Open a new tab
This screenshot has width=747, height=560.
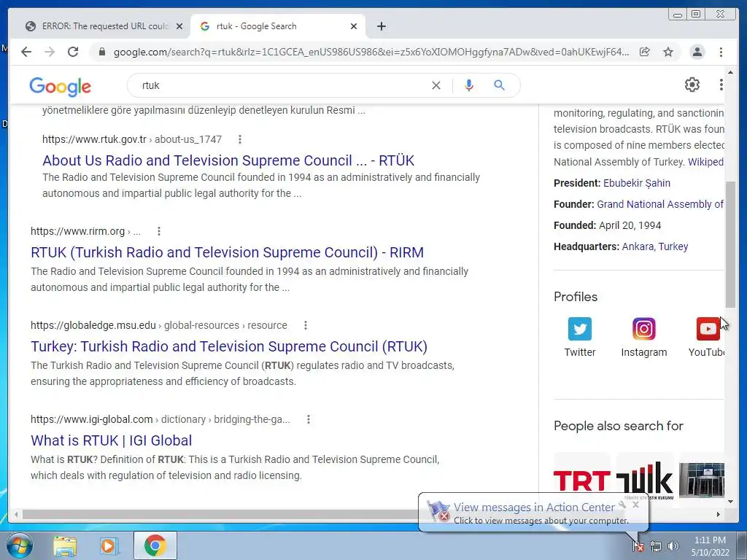381,26
